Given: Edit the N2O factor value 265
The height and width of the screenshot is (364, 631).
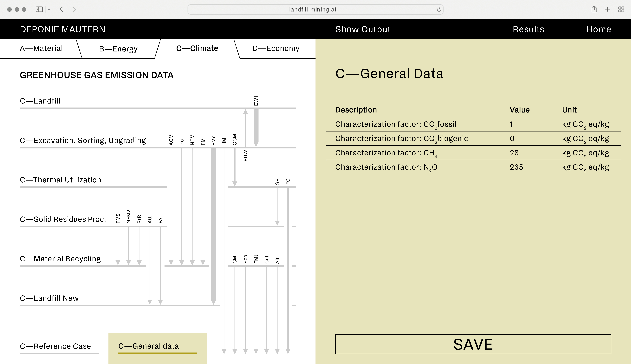Looking at the screenshot, I should click(x=516, y=167).
